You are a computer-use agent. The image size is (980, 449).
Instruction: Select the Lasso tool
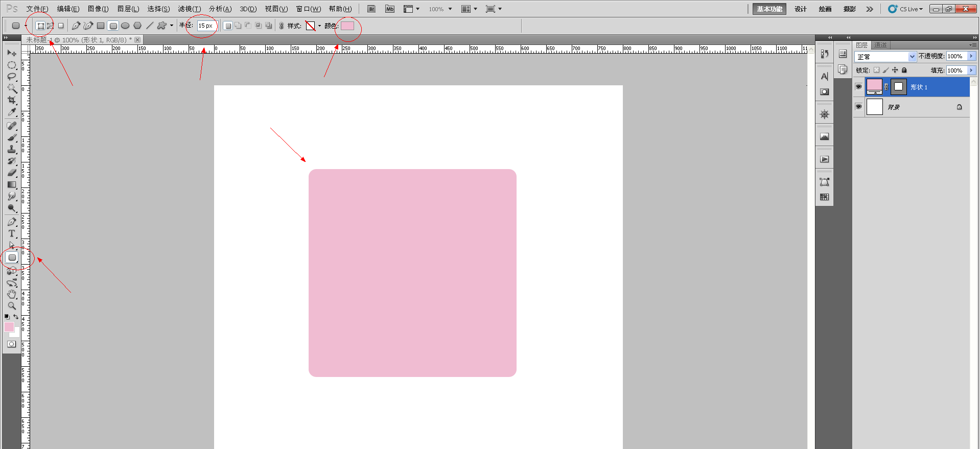pos(12,77)
